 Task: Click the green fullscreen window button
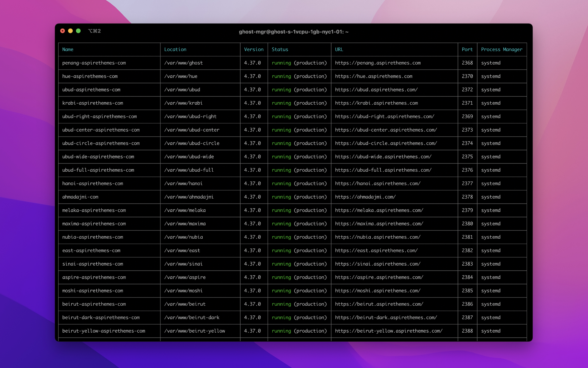79,31
